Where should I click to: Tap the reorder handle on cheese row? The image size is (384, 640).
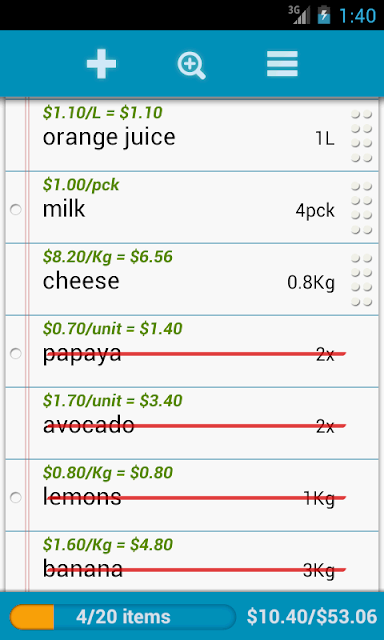[362, 280]
